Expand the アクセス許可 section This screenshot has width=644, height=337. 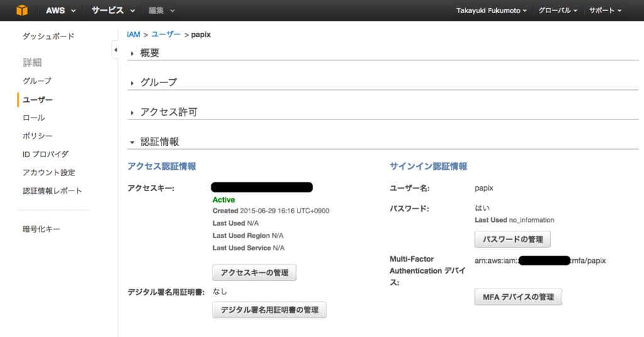169,112
